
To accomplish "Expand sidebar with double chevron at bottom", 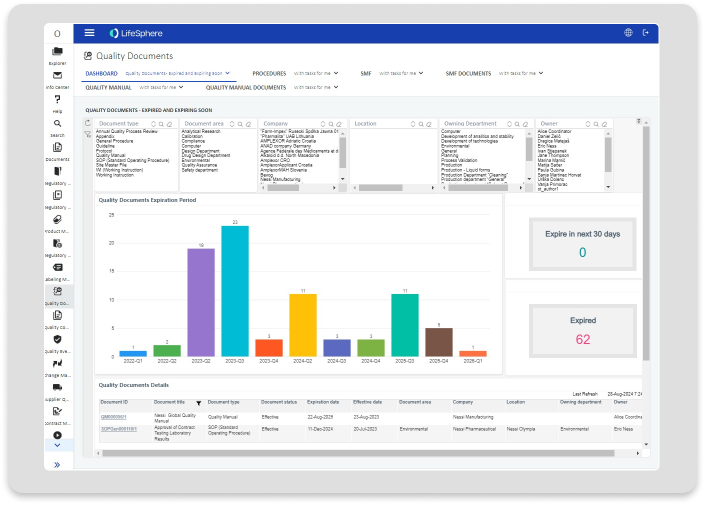I will click(x=58, y=465).
